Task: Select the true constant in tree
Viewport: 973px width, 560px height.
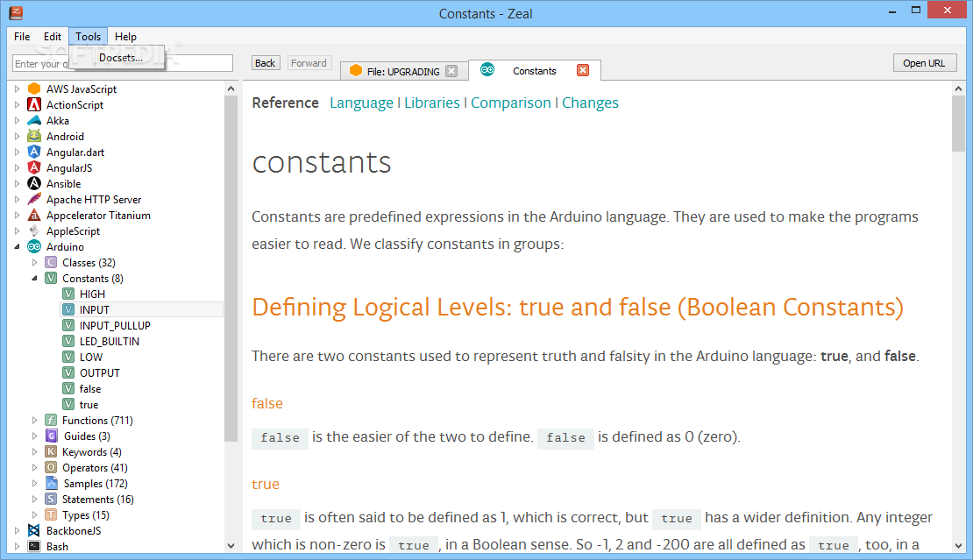Action: coord(89,404)
